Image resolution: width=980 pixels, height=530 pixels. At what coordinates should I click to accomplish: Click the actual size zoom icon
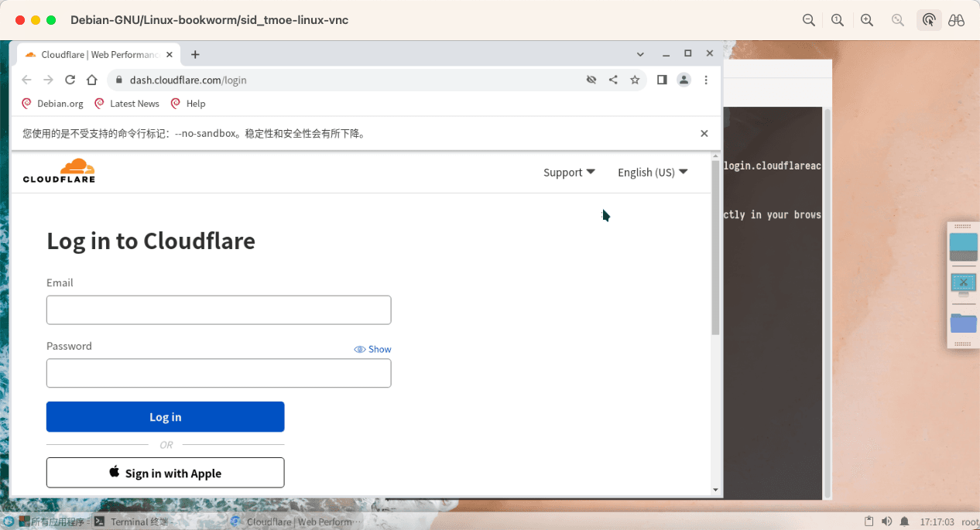pyautogui.click(x=838, y=20)
